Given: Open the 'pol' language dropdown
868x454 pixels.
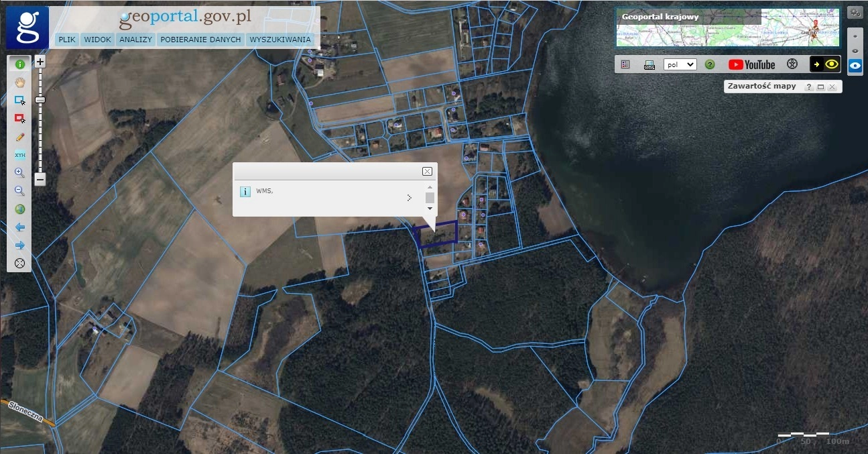Looking at the screenshot, I should tap(680, 64).
